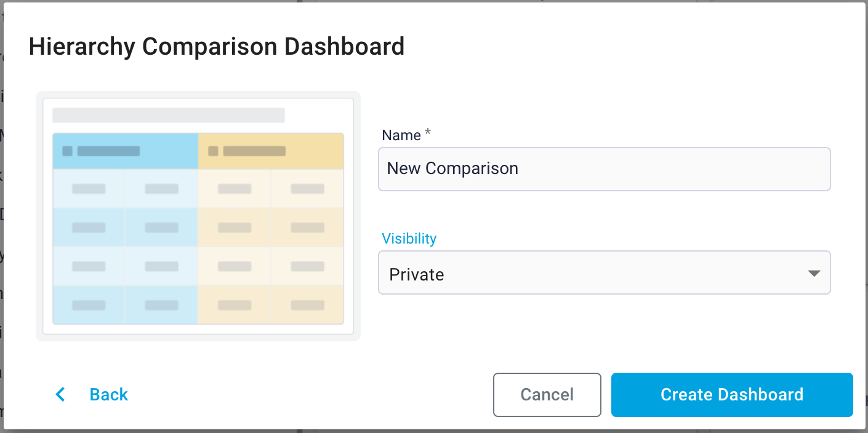This screenshot has width=868, height=433.
Task: Create the new comparison dashboard
Action: pos(731,394)
